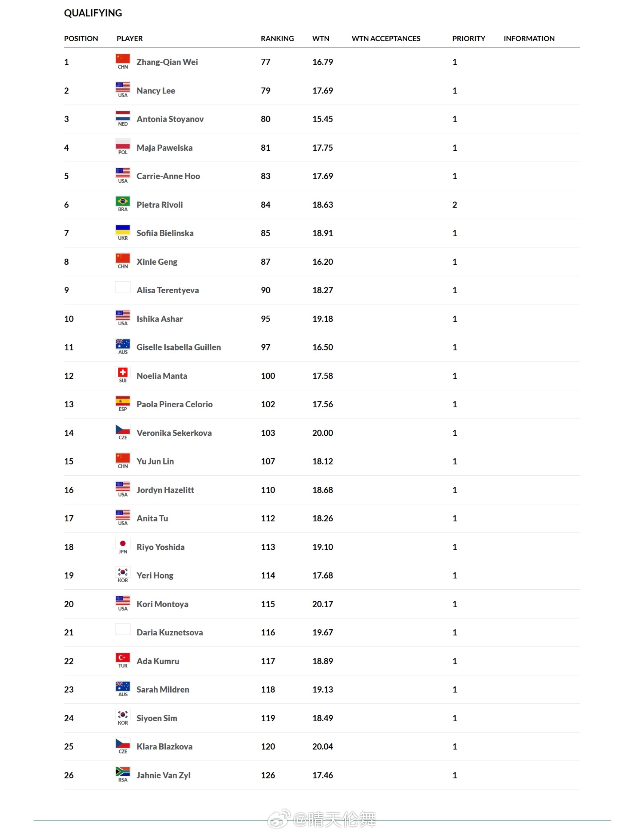Click the WTN ACCEPTANCES column header
Screen dimensions: 644x835
point(386,39)
